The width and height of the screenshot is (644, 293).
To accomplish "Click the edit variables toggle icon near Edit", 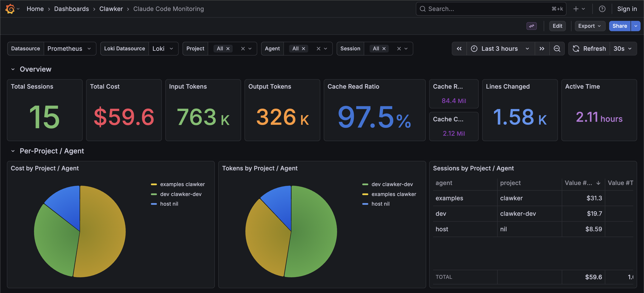I will coord(532,26).
